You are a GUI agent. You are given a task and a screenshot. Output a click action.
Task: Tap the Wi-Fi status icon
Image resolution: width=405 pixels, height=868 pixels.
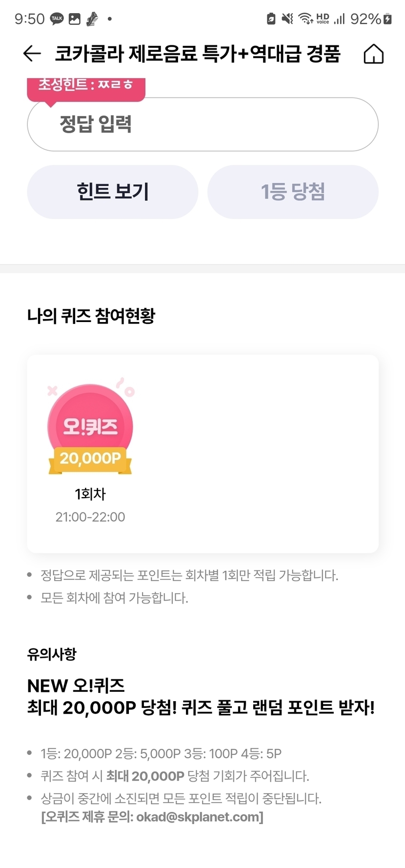306,19
